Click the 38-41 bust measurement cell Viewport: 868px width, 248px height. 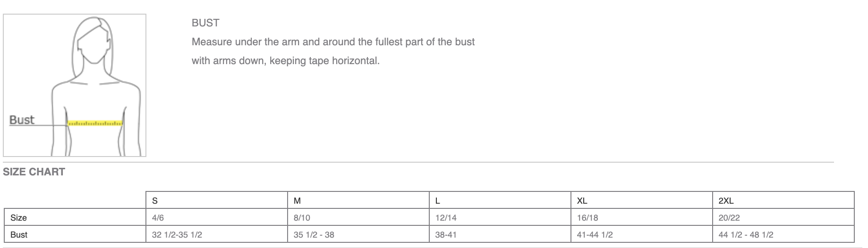tap(446, 234)
